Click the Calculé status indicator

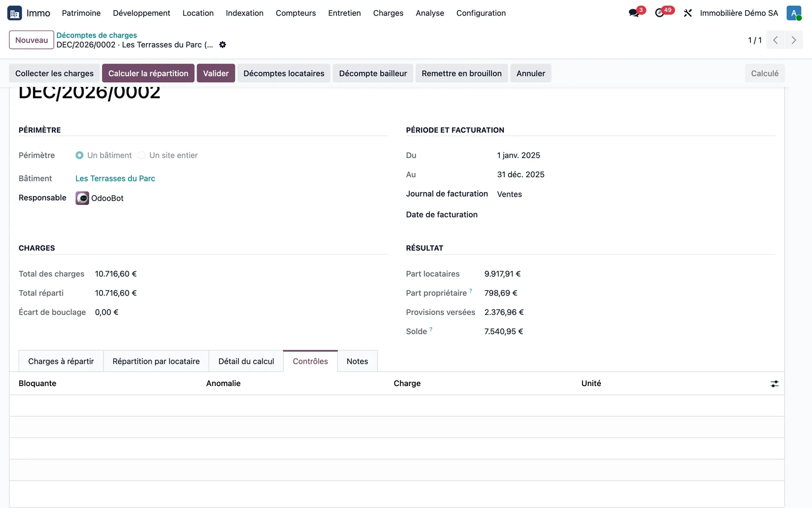click(x=764, y=73)
